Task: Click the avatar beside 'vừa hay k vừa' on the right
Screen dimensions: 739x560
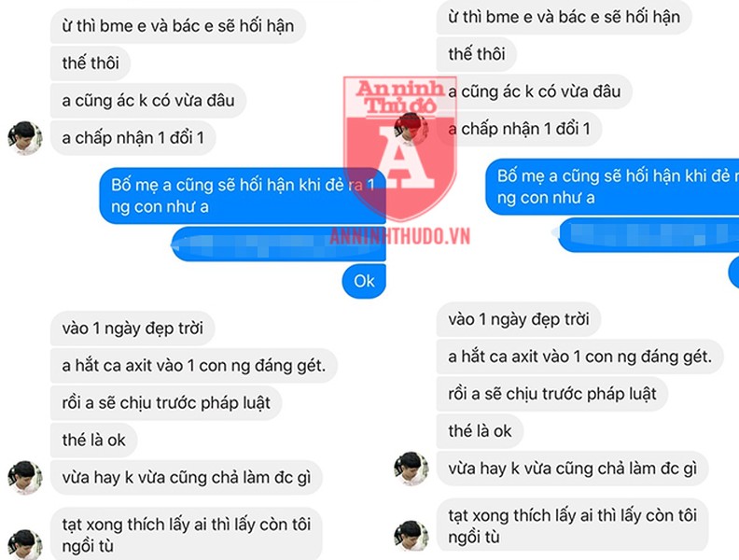Action: click(411, 469)
